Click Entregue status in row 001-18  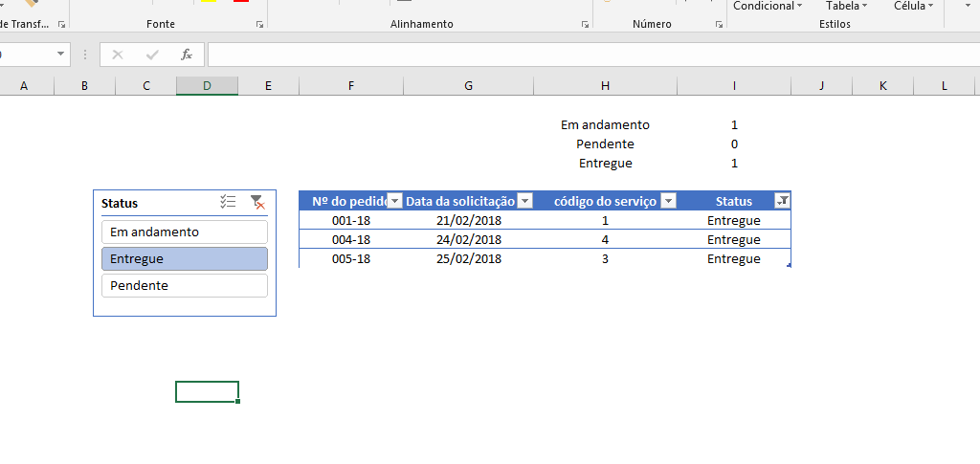(x=734, y=220)
